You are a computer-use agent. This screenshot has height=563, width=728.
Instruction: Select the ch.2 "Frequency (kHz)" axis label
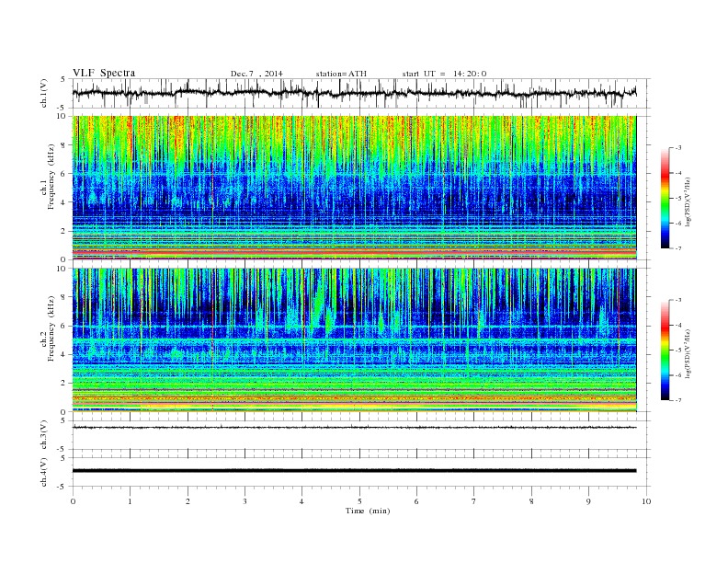point(51,328)
